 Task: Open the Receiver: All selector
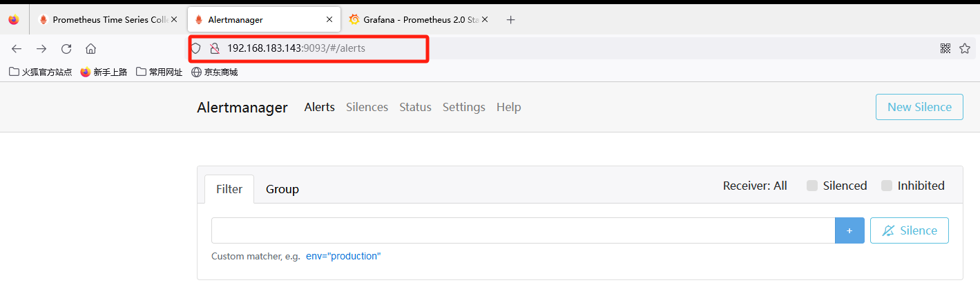click(x=755, y=186)
